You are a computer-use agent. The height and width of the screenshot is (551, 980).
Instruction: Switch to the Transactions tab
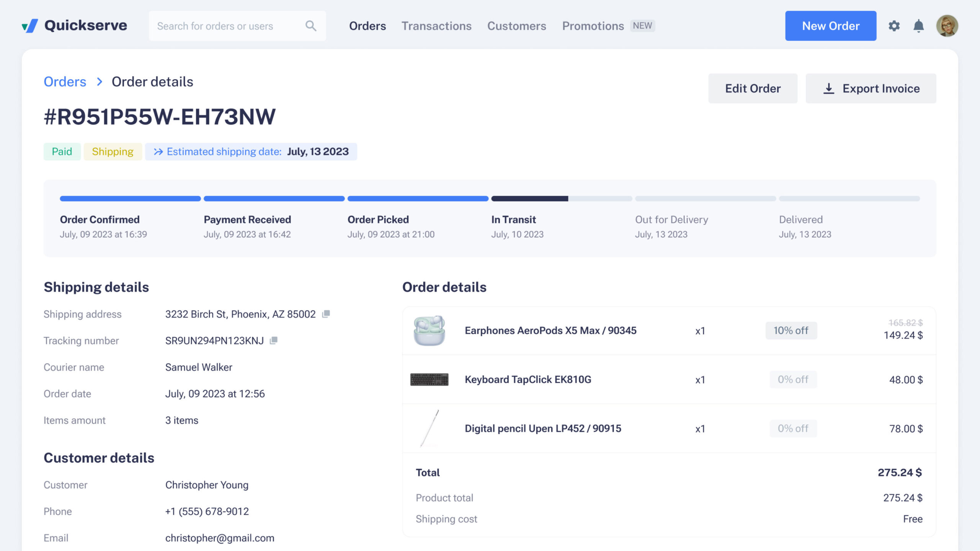click(x=436, y=26)
